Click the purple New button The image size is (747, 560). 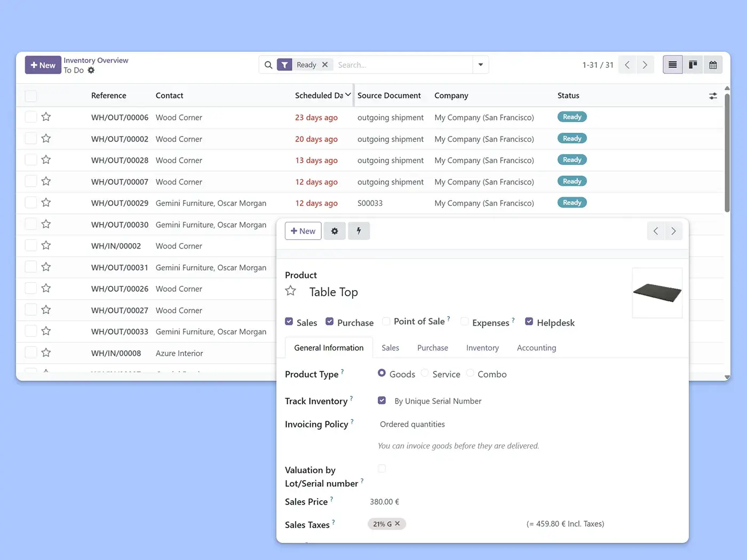click(x=43, y=65)
